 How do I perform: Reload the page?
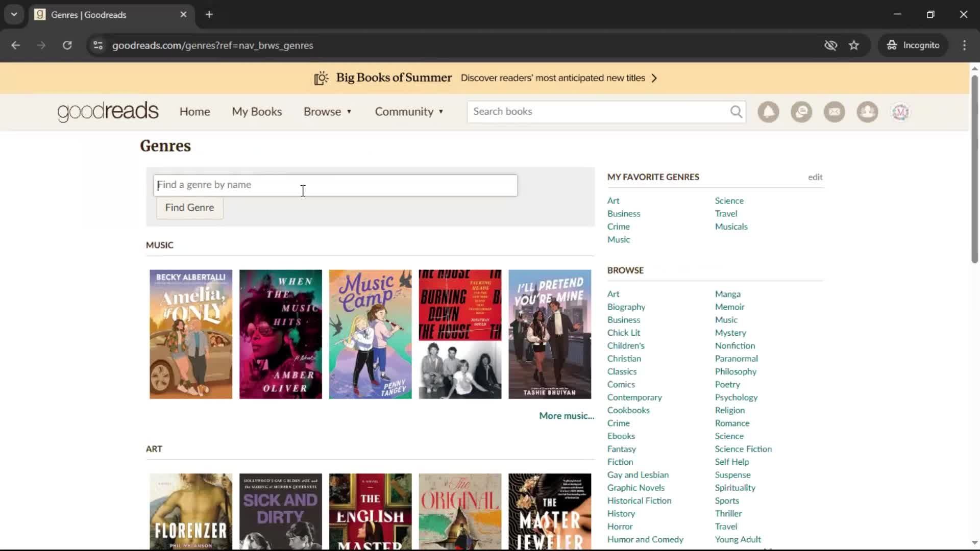click(x=67, y=45)
